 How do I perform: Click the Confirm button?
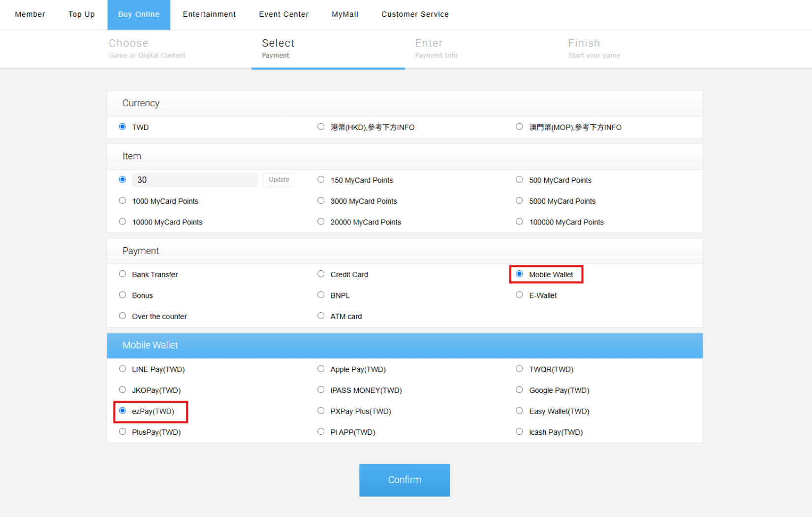coord(405,480)
